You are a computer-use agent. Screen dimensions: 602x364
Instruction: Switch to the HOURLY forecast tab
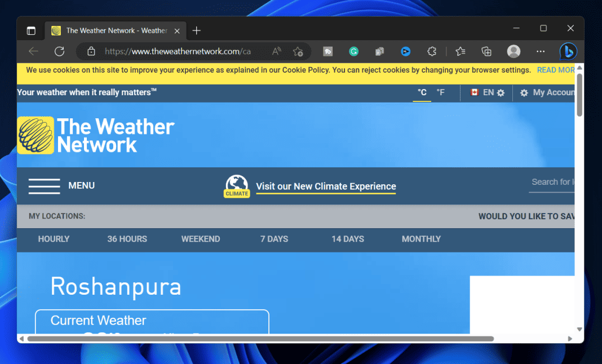point(54,239)
